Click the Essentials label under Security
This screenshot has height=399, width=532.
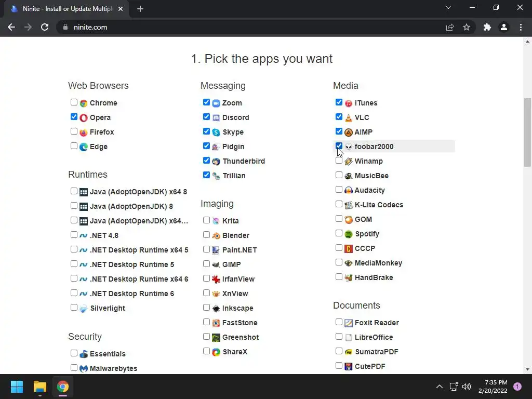(108, 354)
